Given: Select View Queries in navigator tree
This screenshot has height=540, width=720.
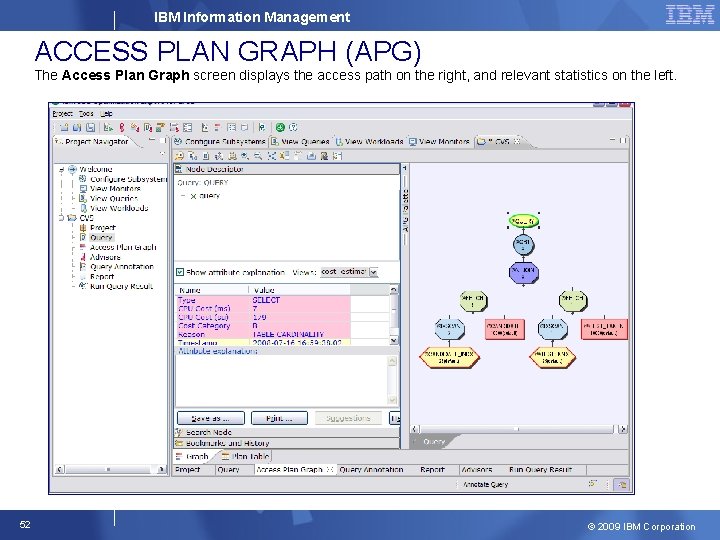Looking at the screenshot, I should (x=109, y=198).
